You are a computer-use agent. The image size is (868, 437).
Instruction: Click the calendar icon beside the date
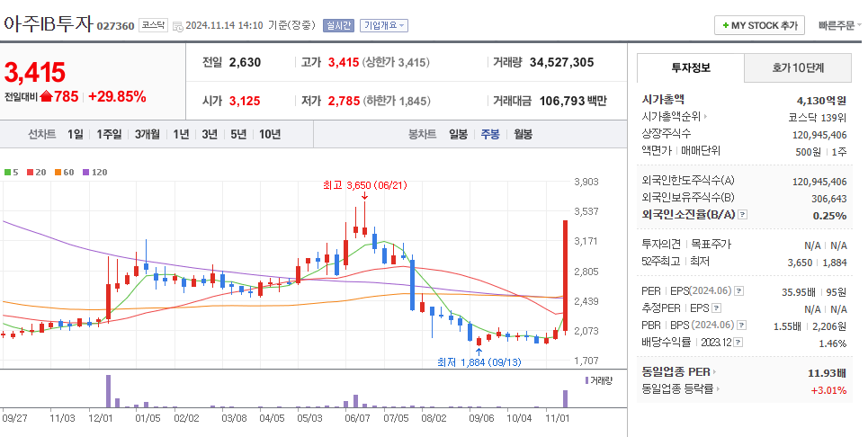pyautogui.click(x=178, y=26)
